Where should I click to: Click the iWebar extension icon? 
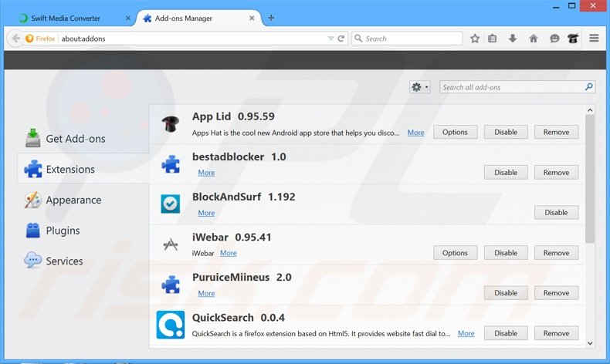(x=171, y=244)
